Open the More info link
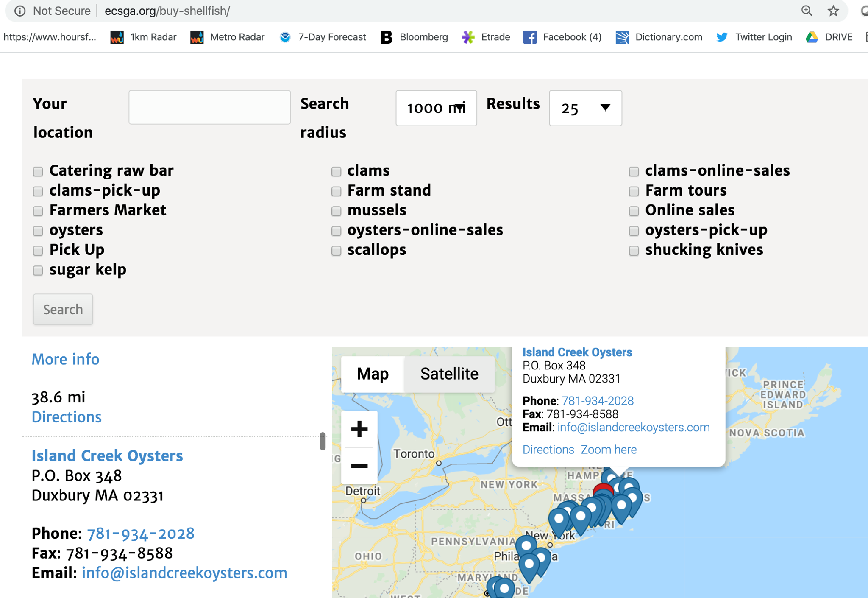 pos(66,359)
